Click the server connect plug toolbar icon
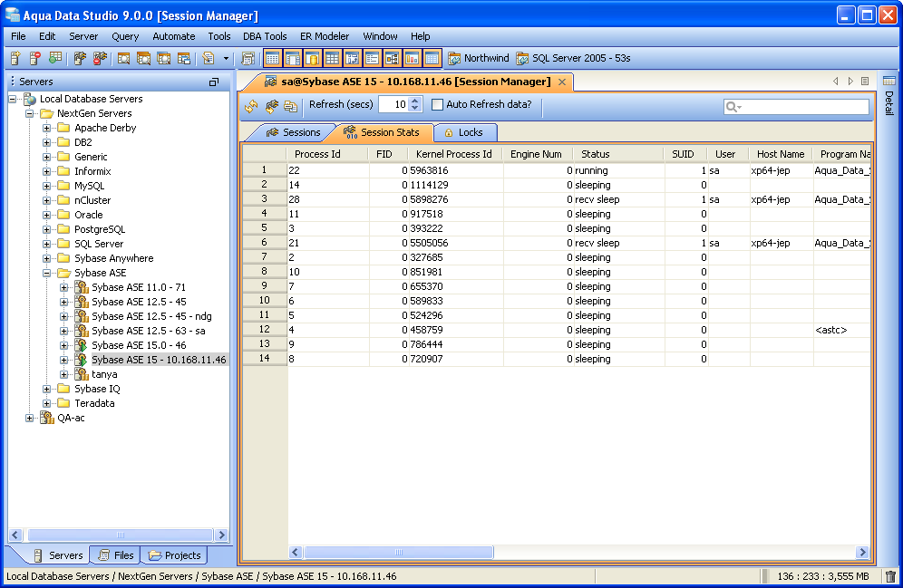The height and width of the screenshot is (588, 903). coord(80,58)
